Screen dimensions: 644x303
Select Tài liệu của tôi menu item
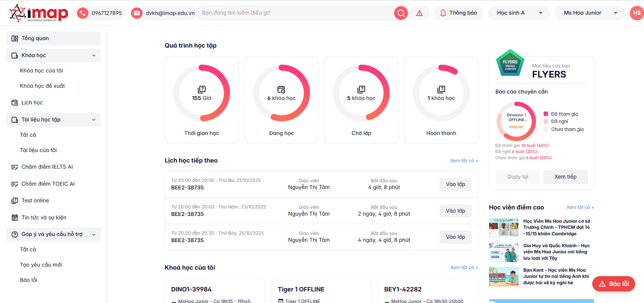coord(38,150)
